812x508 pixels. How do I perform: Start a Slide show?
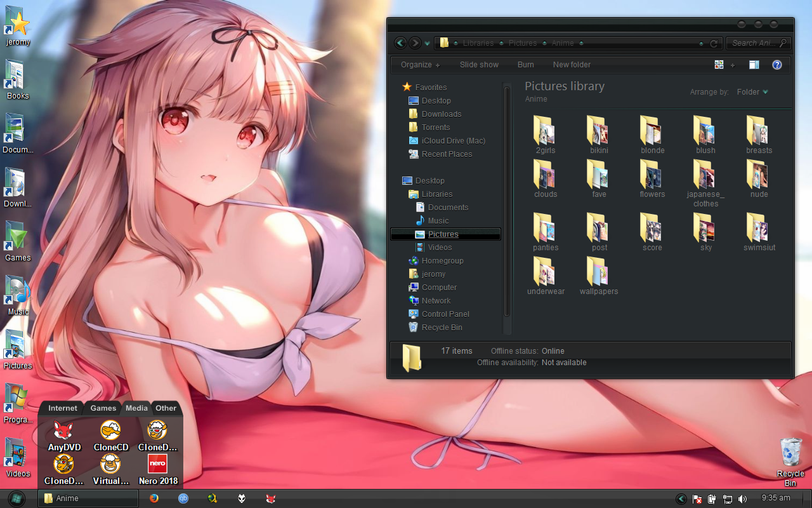[x=479, y=65]
